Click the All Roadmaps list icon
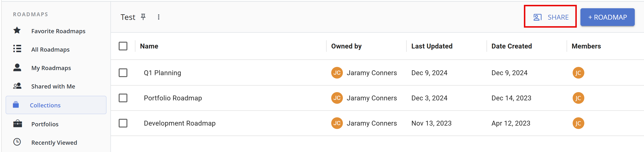644x152 pixels. (17, 49)
